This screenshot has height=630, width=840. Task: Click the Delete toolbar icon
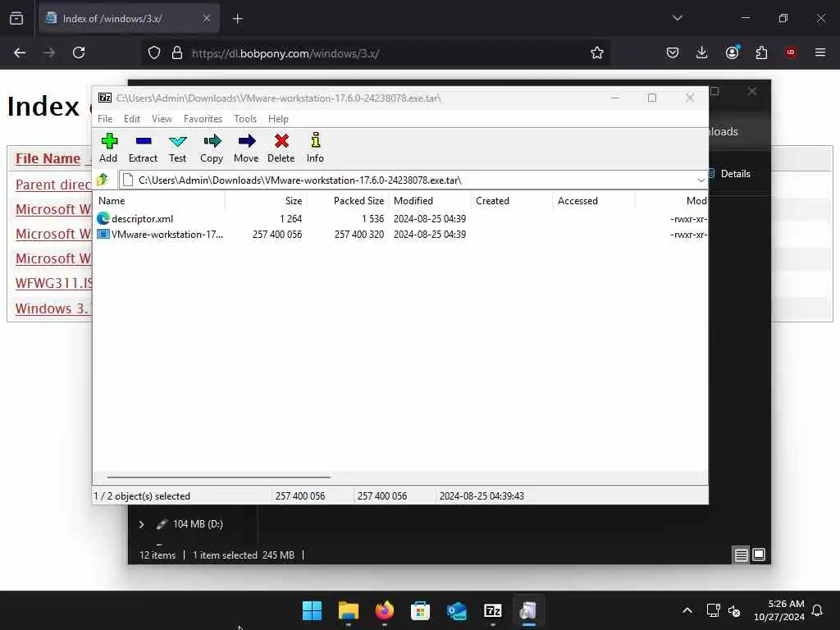click(281, 148)
